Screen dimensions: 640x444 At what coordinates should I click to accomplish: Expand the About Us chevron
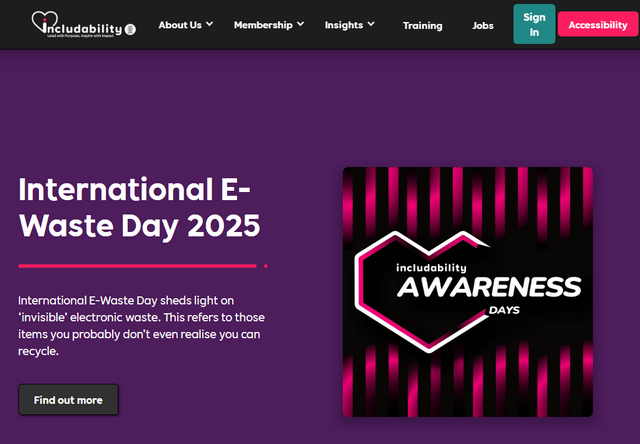point(209,24)
